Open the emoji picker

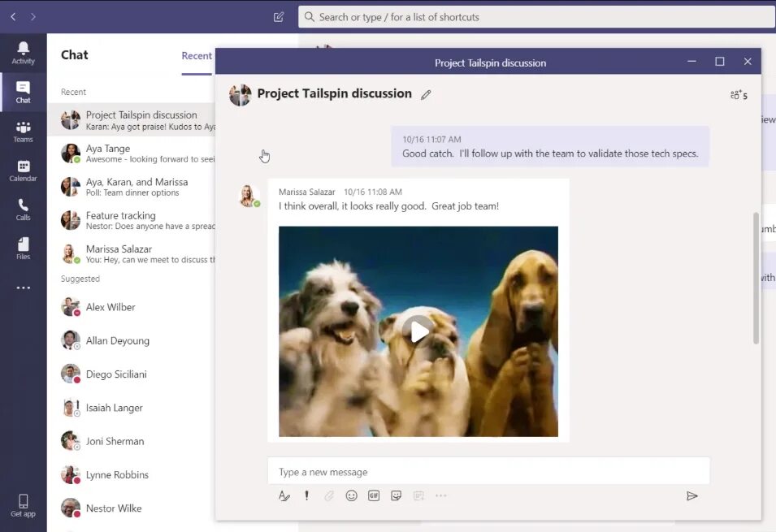pos(351,496)
